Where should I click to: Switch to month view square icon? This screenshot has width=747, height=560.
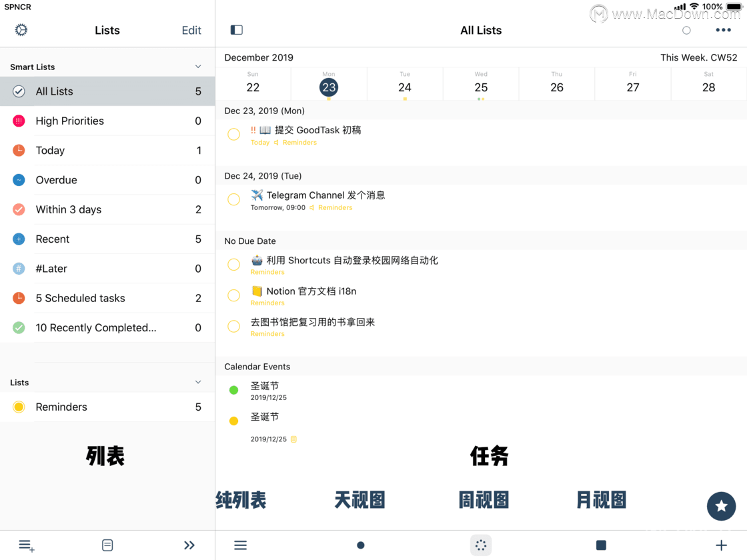click(x=601, y=545)
